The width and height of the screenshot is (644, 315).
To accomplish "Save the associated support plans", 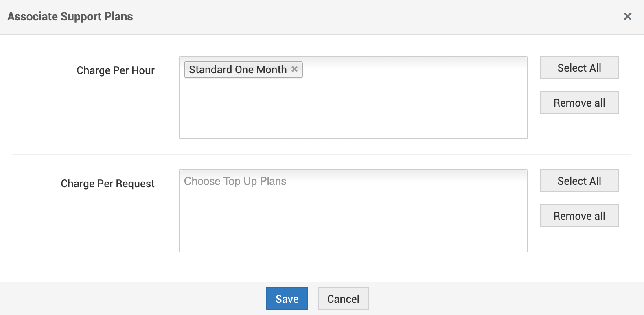I will coord(287,299).
